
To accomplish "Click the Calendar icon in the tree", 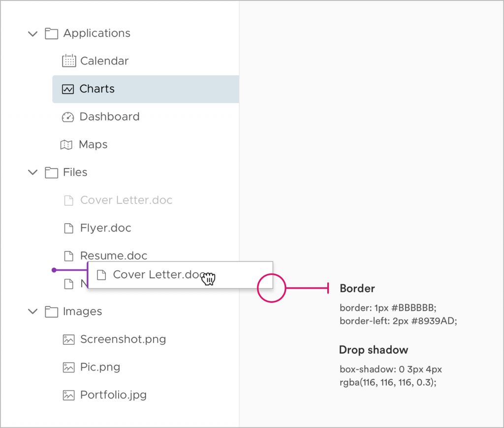I will point(69,61).
